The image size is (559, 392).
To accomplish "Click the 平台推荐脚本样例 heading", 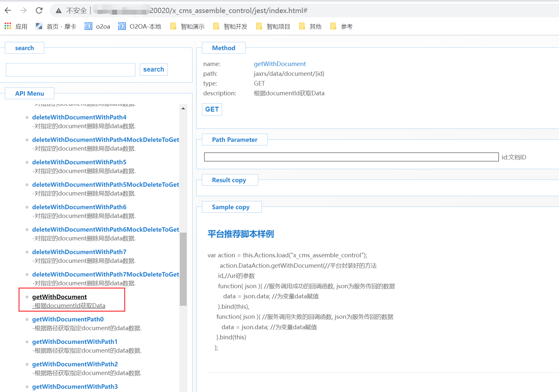I will [x=241, y=234].
